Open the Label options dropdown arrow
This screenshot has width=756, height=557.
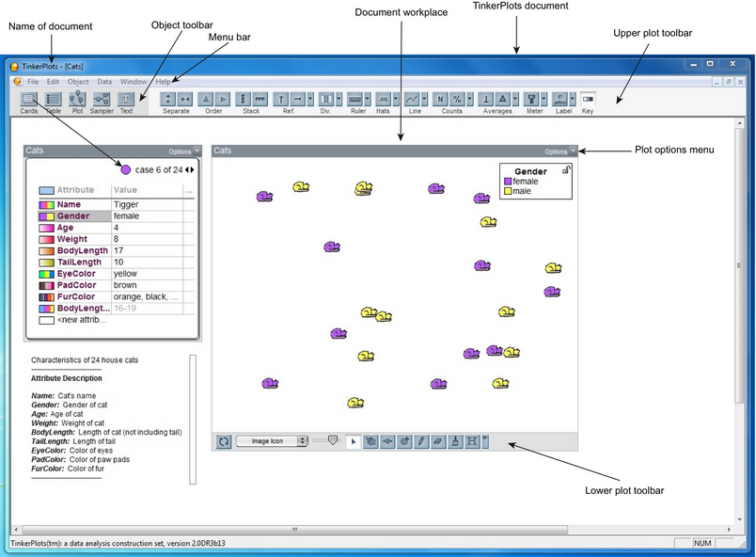click(573, 100)
